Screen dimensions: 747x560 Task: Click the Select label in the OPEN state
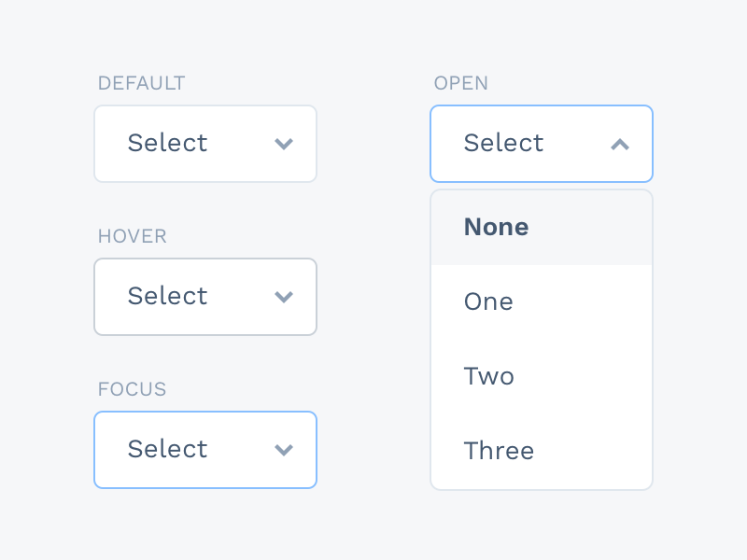coord(504,143)
